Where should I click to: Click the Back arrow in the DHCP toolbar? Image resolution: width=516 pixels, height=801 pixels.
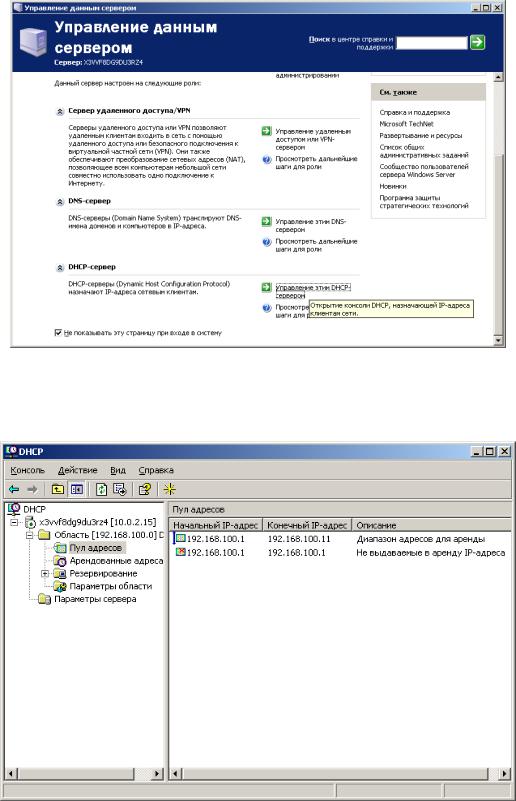[14, 489]
